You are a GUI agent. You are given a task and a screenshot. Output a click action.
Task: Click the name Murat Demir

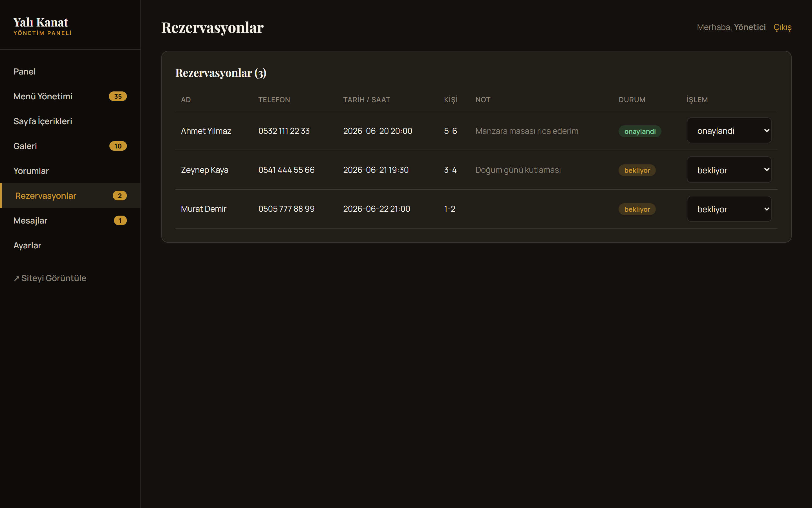click(204, 209)
